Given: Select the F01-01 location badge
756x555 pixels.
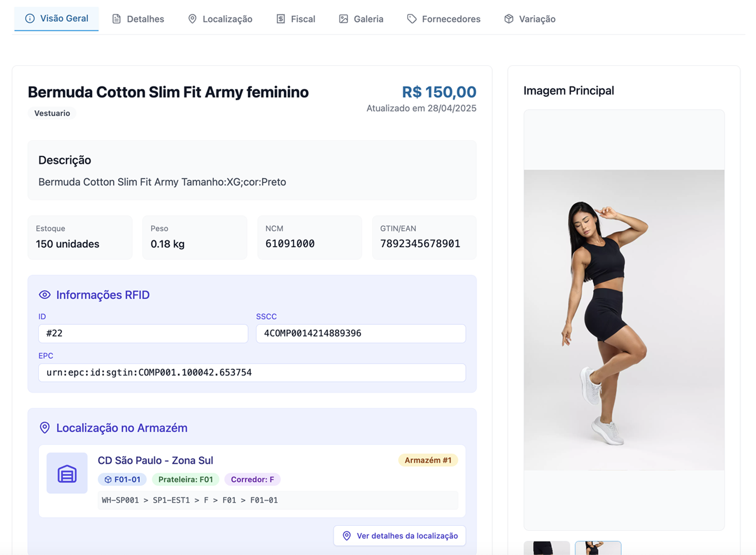Looking at the screenshot, I should [122, 479].
